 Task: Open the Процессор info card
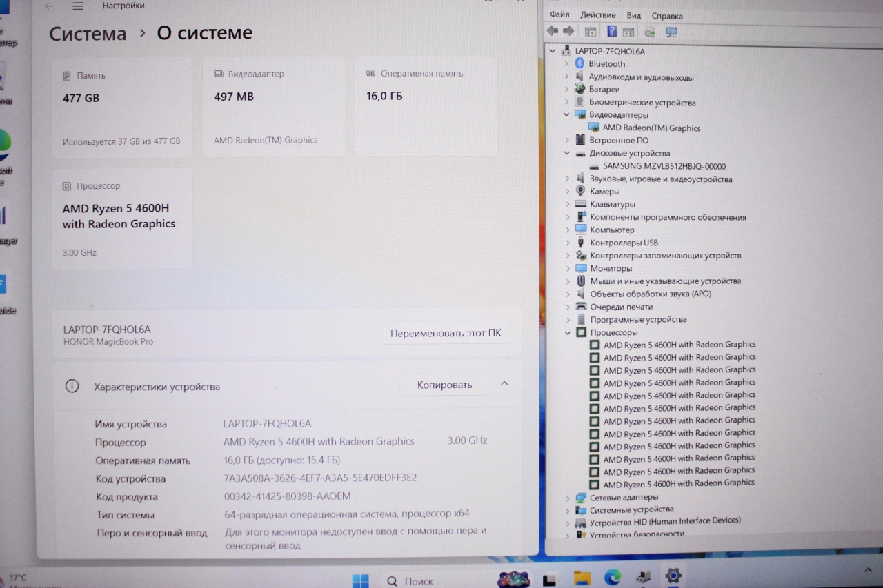tap(122, 219)
